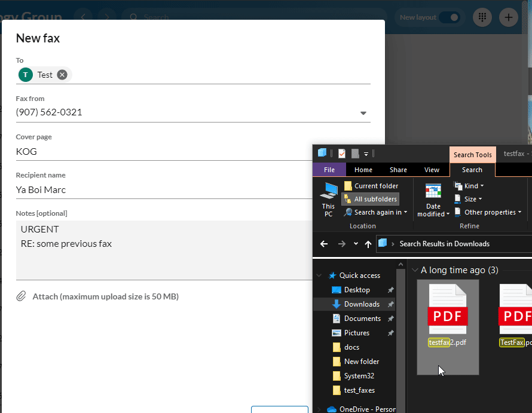
Task: Click Explorer back arrow
Action: click(324, 244)
